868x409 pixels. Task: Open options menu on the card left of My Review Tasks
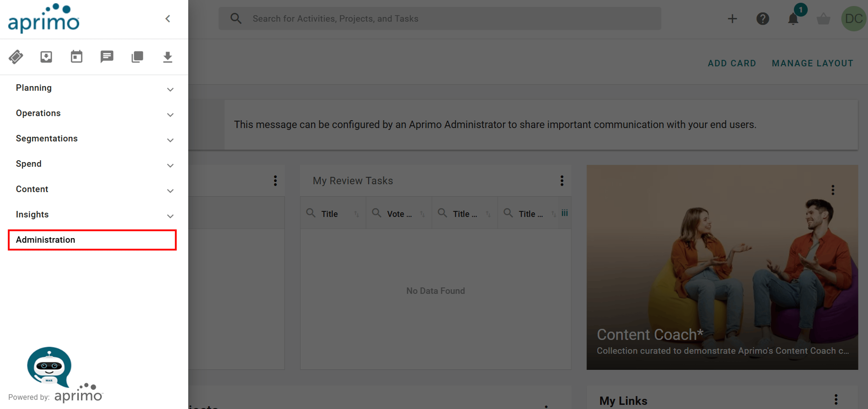tap(275, 181)
